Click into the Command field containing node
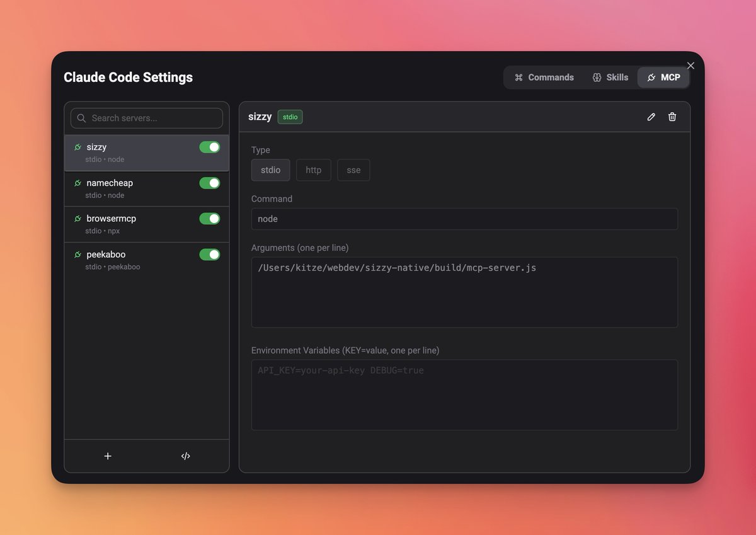 click(464, 219)
